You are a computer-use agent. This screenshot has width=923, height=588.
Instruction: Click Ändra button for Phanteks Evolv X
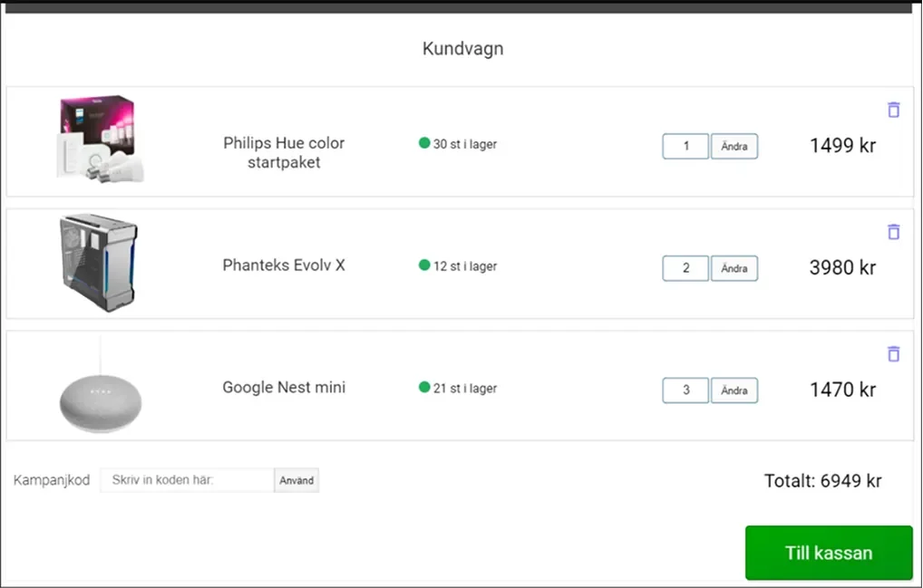[x=734, y=268]
